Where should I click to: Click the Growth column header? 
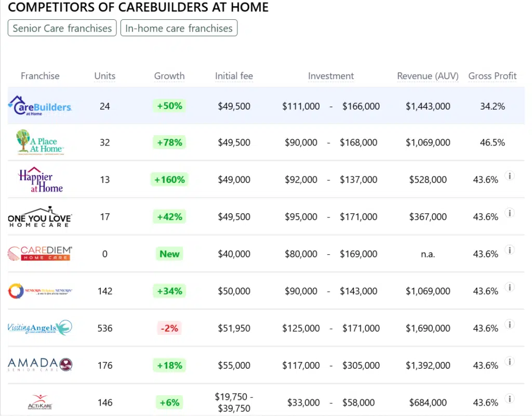[x=169, y=76]
